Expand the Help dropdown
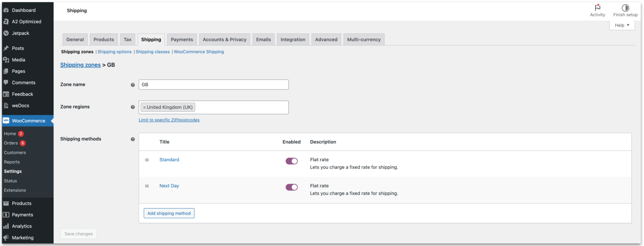The image size is (644, 246). pos(622,25)
